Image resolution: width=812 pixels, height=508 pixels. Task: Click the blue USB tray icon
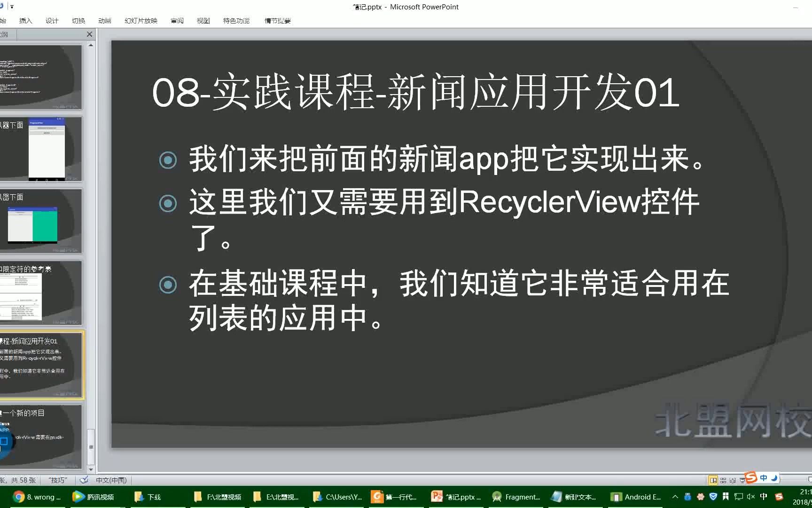688,497
